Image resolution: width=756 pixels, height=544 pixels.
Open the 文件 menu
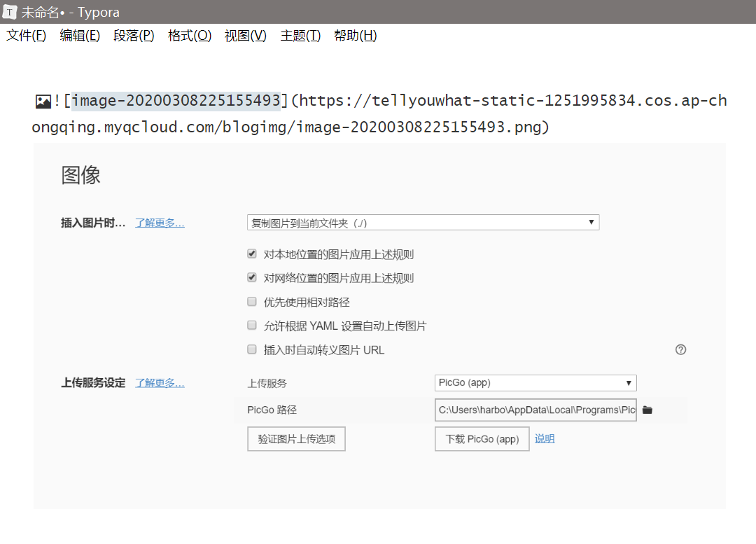click(24, 36)
